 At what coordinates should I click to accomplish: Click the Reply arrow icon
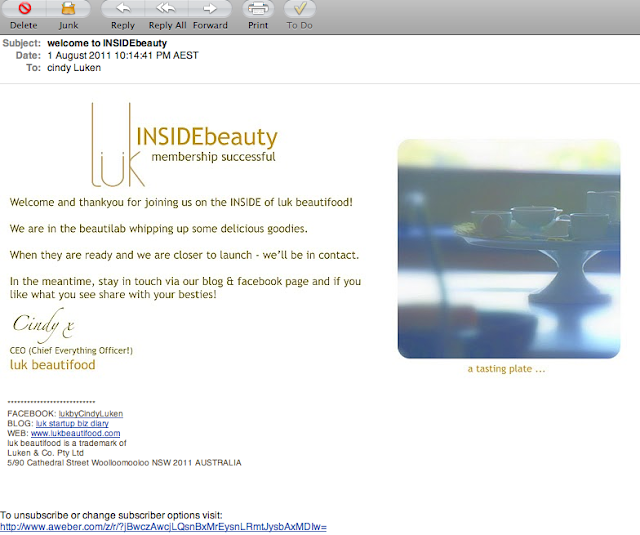pos(123,8)
